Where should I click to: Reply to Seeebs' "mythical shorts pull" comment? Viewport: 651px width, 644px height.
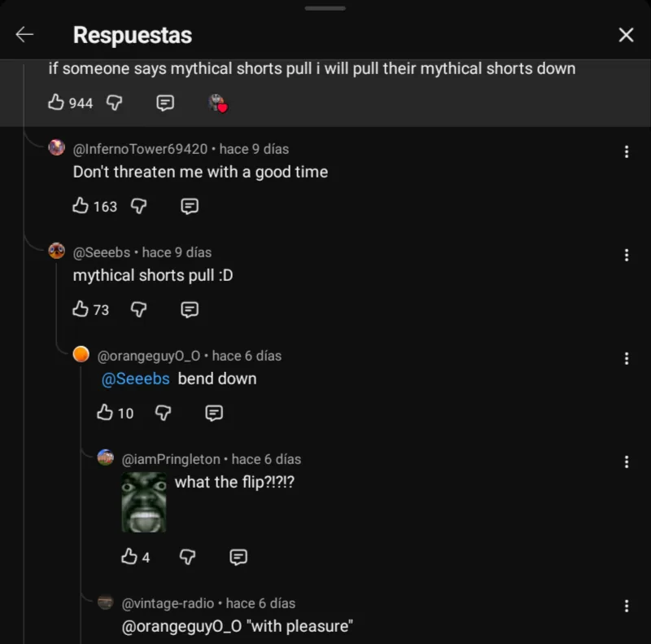[x=189, y=309]
